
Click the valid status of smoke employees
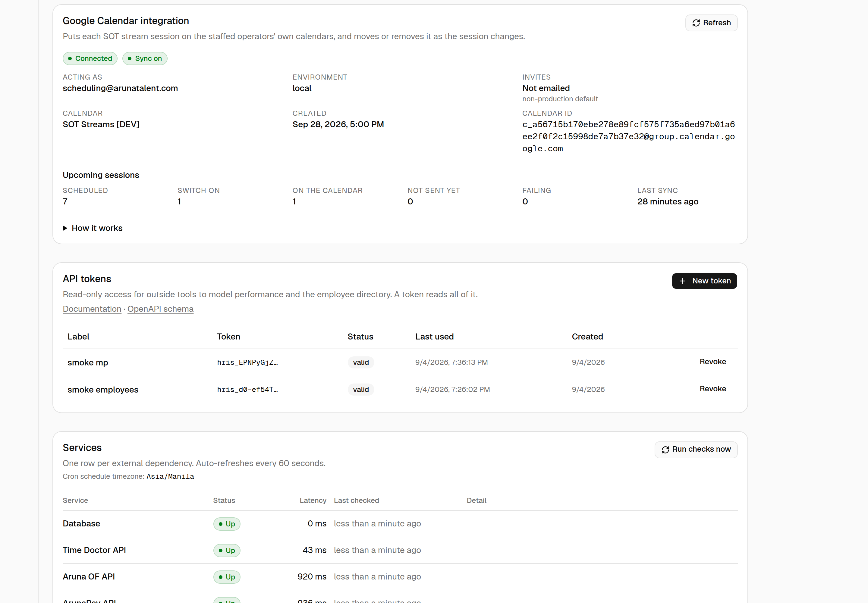[361, 390]
